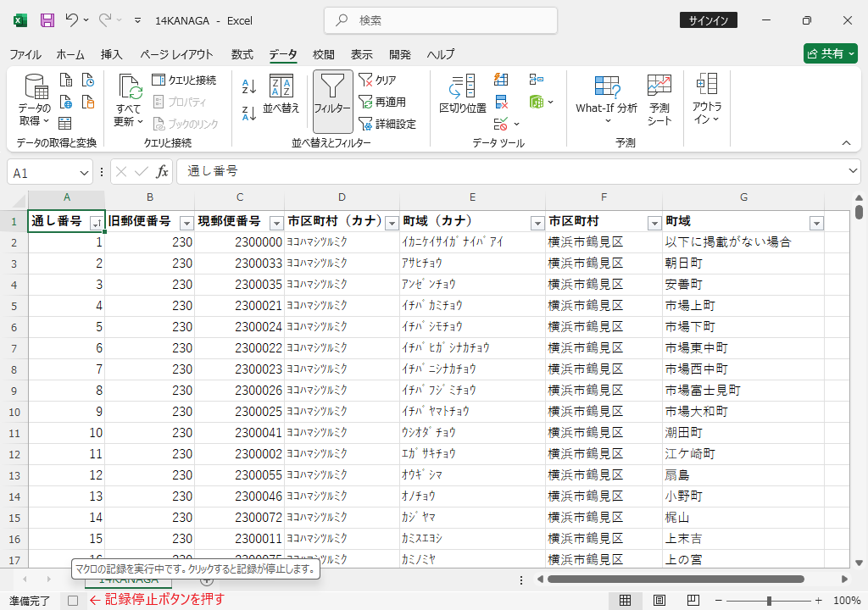This screenshot has width=868, height=610.
Task: Click the horizontal scrollbar thumb
Action: click(676, 579)
